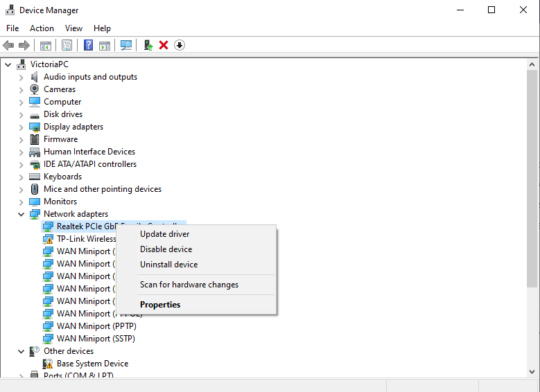Screen dimensions: 540x392
Task: Click the Human Interface Devices label
Action: pyautogui.click(x=89, y=152)
